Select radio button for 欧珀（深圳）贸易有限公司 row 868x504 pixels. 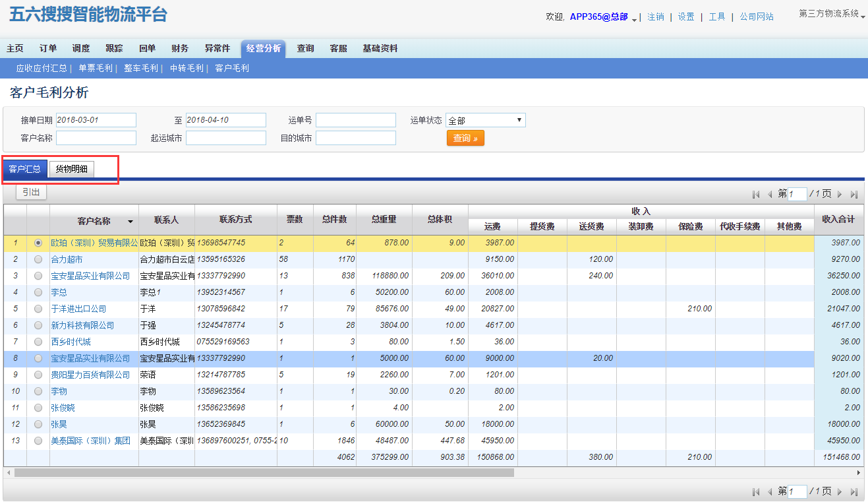coord(38,243)
